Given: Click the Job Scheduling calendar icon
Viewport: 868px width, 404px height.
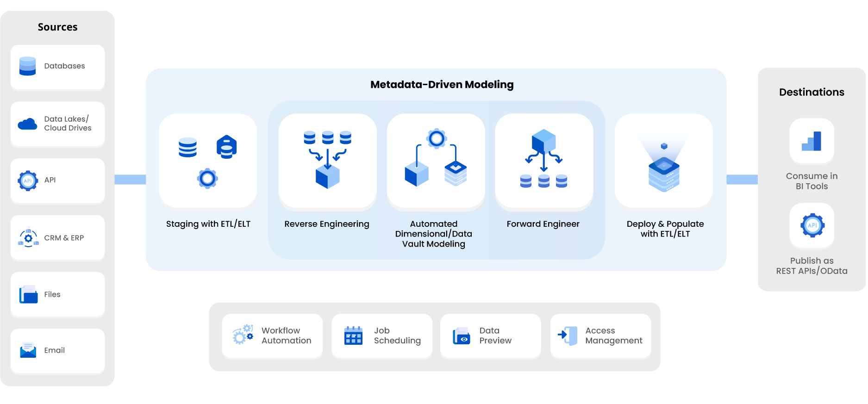Looking at the screenshot, I should coord(353,336).
